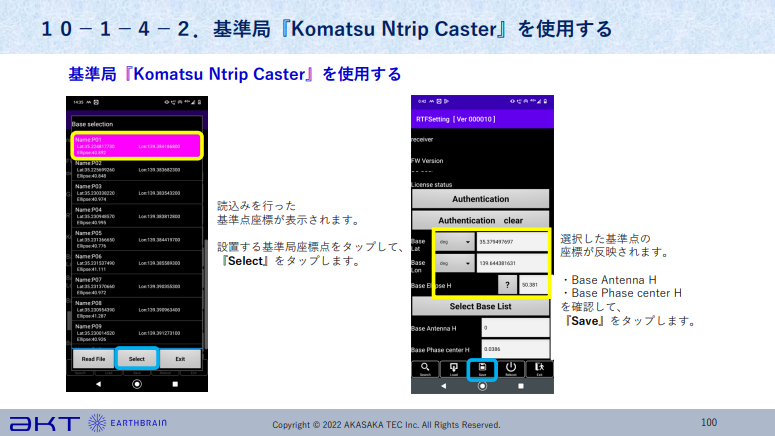Click the Select button in Base selection
775x436 pixels.
tap(137, 359)
